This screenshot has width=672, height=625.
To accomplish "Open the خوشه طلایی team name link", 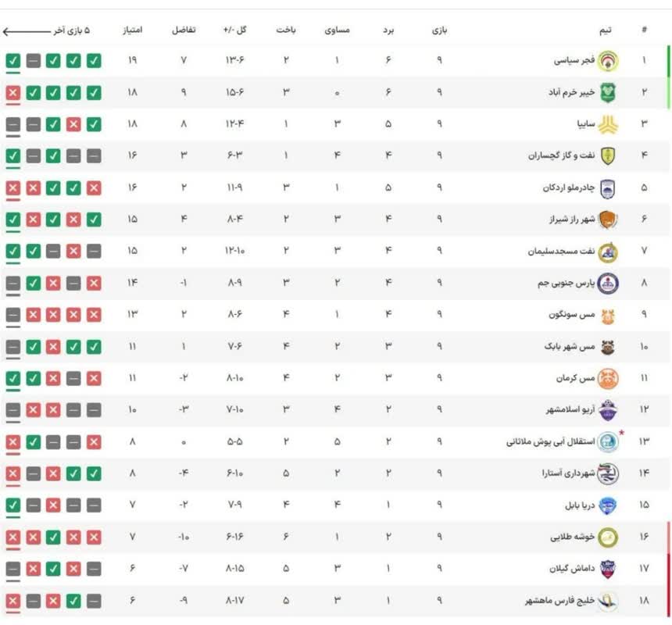I will click(x=573, y=537).
